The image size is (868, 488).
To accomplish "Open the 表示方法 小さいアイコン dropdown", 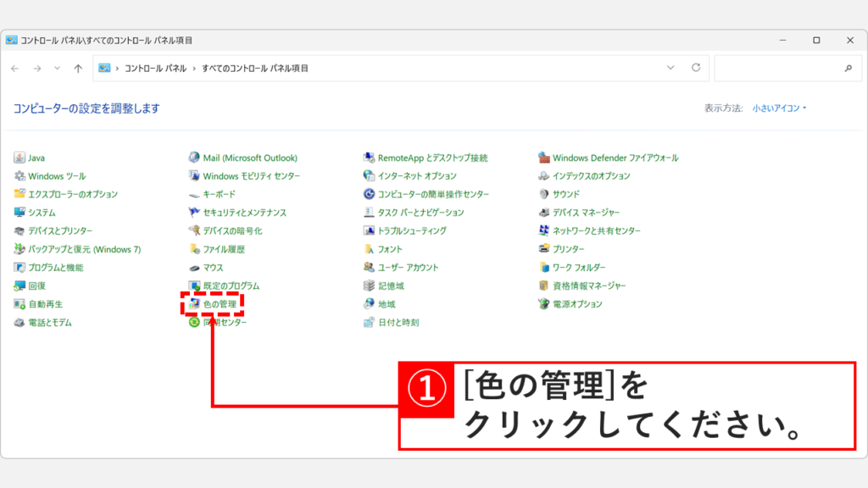I will tap(779, 108).
